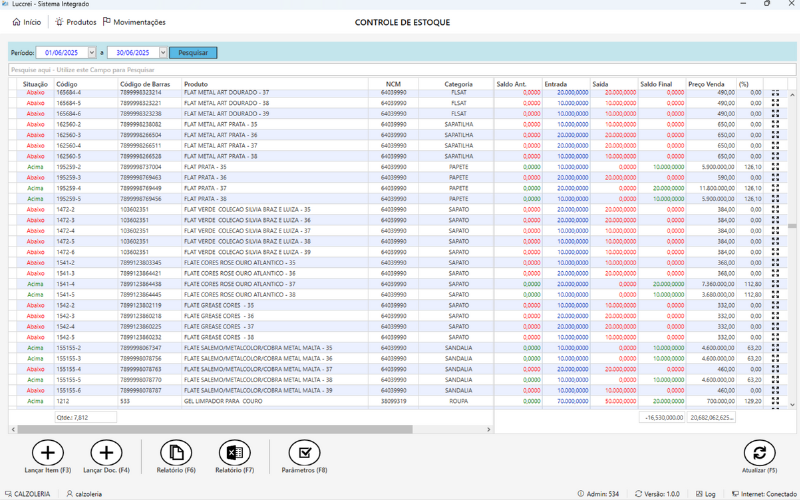This screenshot has height=500, width=800.
Task: Open Parâmetros (F8) settings
Action: point(305,453)
